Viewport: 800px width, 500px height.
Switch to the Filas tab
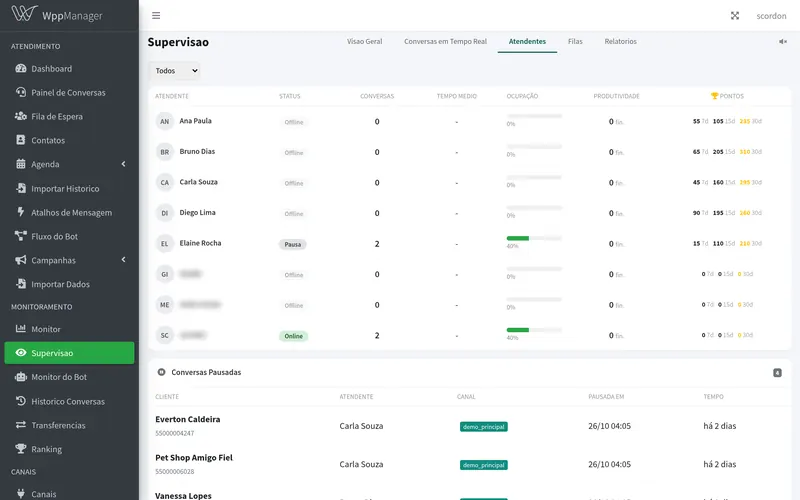(x=575, y=41)
